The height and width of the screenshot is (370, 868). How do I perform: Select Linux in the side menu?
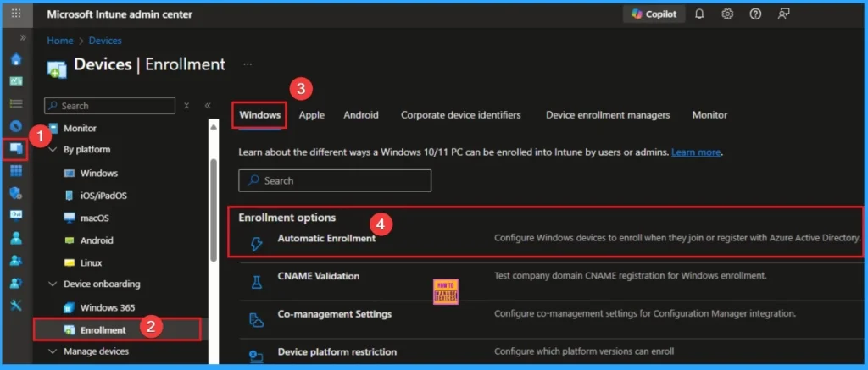(92, 262)
